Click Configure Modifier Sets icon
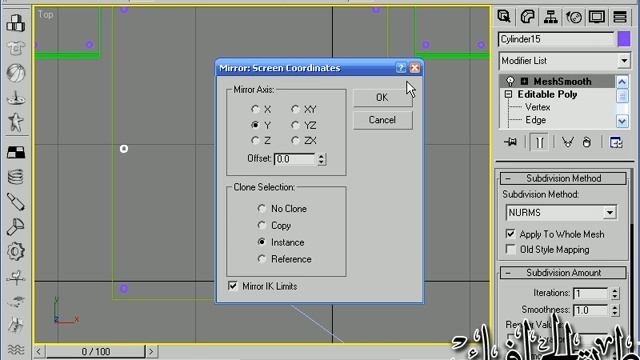 click(616, 142)
